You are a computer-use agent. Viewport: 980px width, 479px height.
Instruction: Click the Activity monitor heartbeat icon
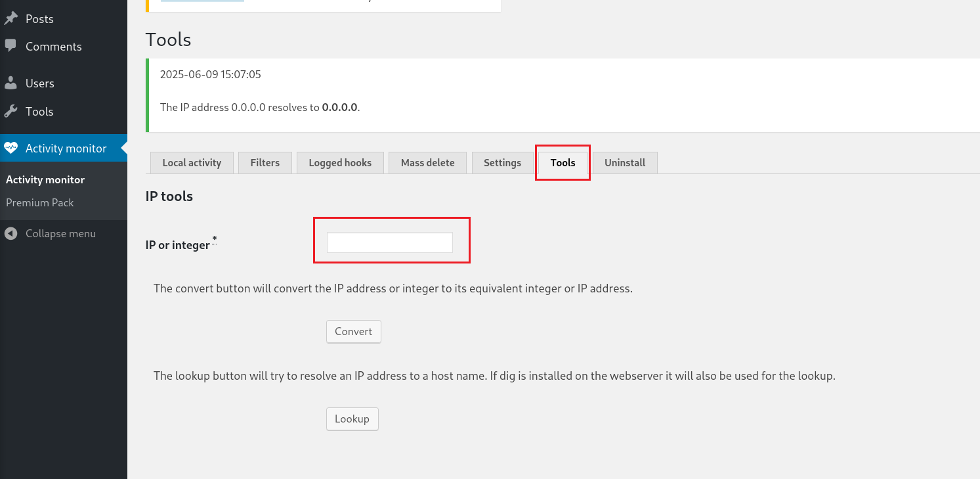click(x=11, y=148)
